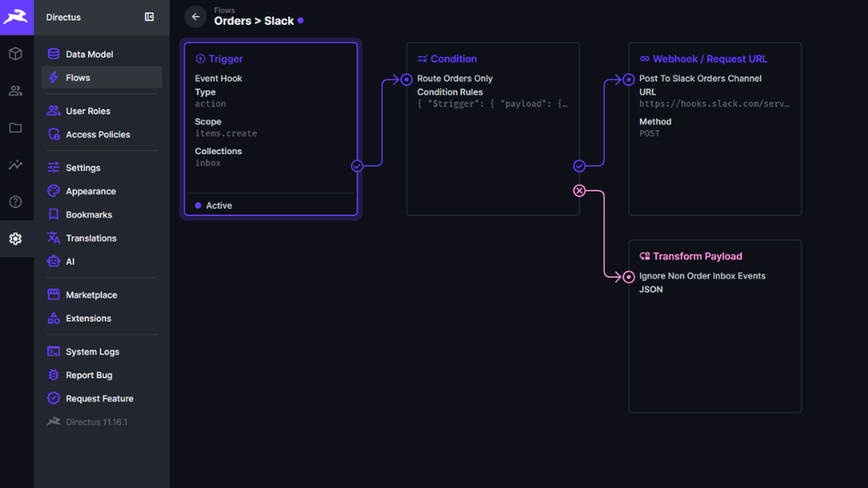Click the Report Bug beetle icon

click(53, 374)
